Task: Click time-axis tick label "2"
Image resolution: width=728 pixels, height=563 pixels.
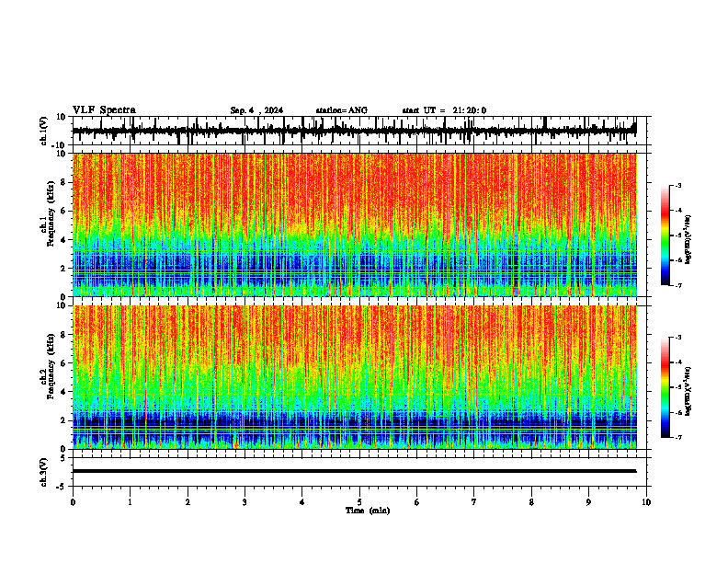Action: point(188,502)
